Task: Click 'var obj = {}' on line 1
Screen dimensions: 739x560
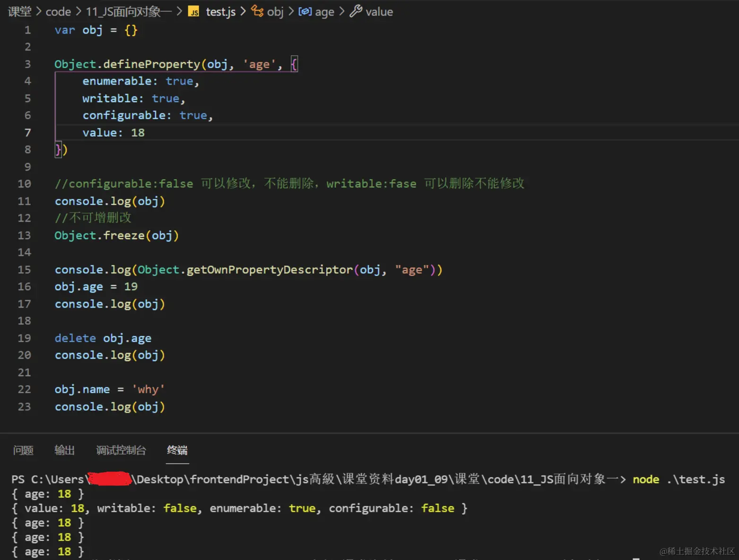Action: tap(96, 30)
